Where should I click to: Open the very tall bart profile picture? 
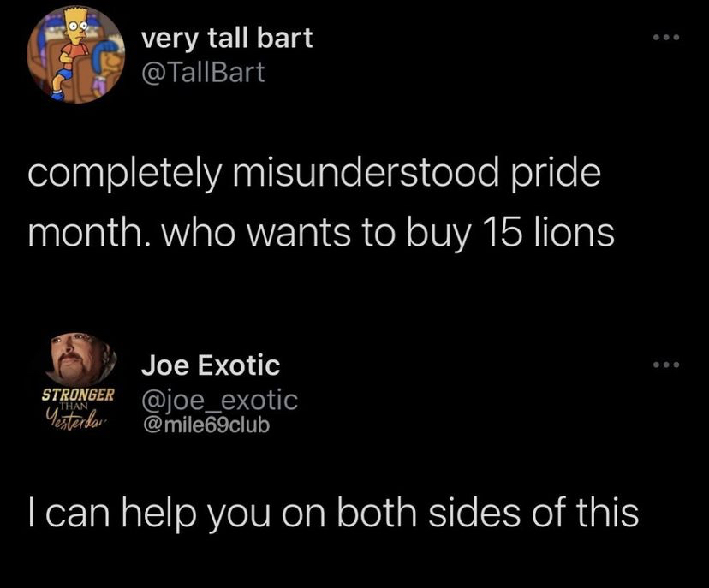[x=76, y=54]
